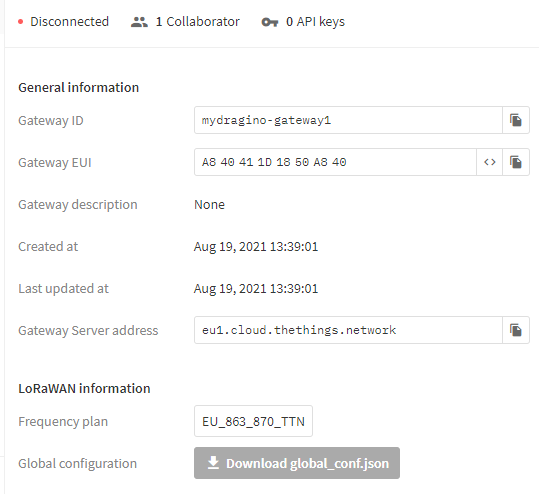The image size is (539, 494).
Task: Download global_conf.json
Action: coord(297,463)
